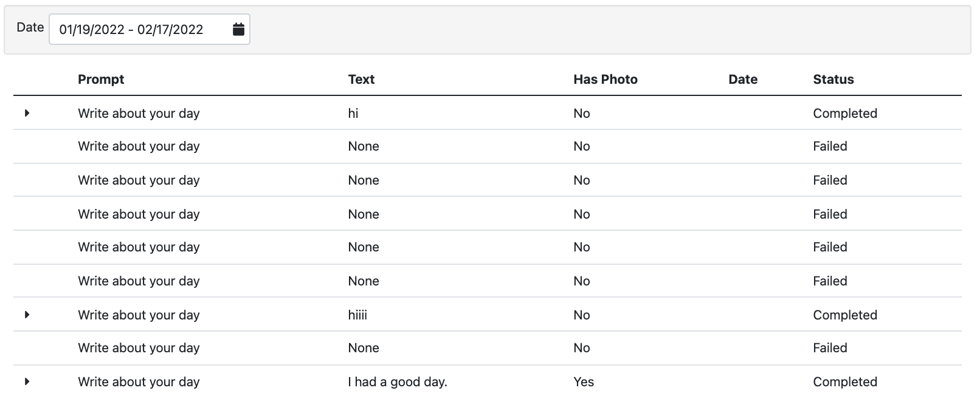Click the first Failed status cell
The height and width of the screenshot is (396, 980).
click(x=830, y=146)
